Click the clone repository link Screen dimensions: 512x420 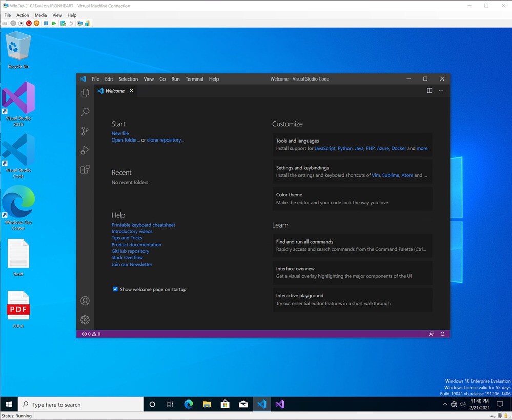coord(165,140)
